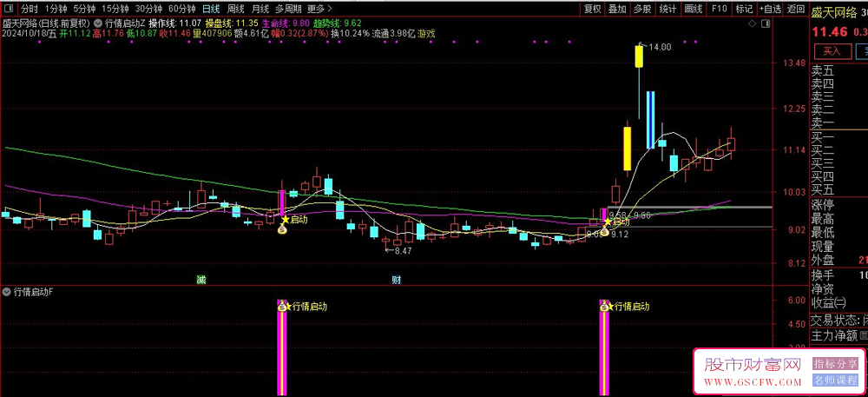Switch to the 周线 period tab
This screenshot has height=397, width=868.
click(x=236, y=9)
